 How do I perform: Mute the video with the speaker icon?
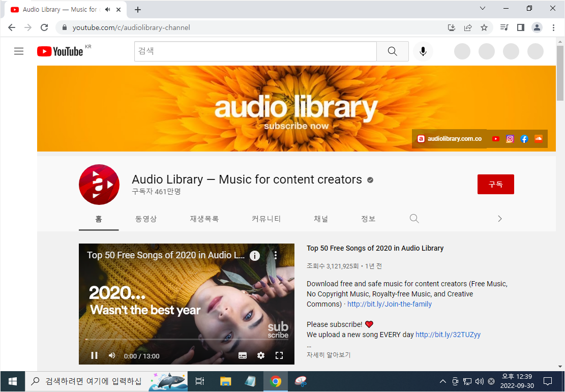[112, 355]
